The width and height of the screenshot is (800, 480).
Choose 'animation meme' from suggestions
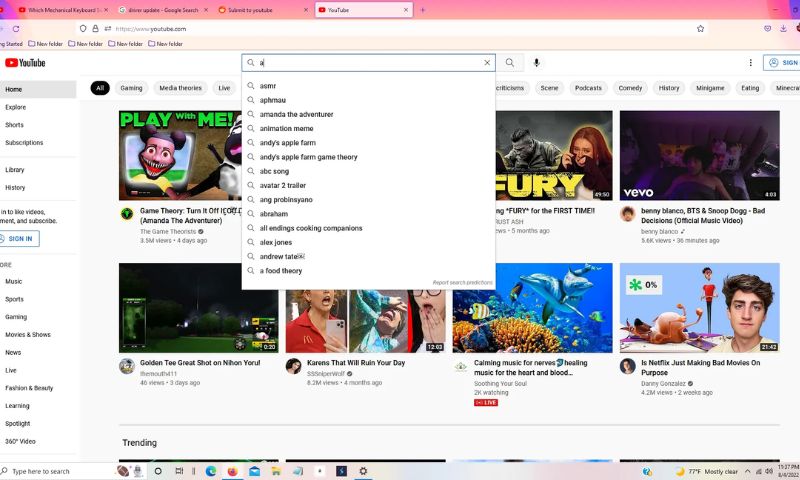[x=286, y=129]
